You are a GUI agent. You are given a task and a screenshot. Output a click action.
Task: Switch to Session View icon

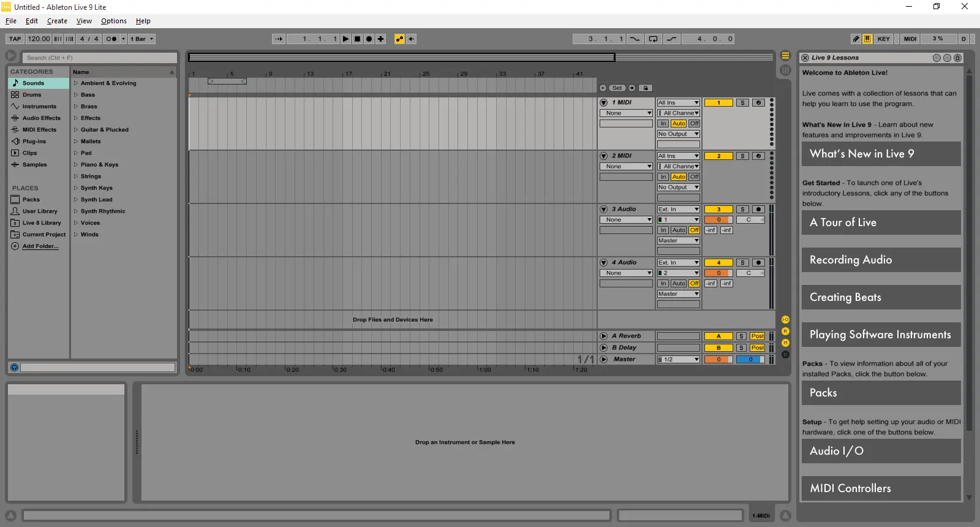click(785, 70)
